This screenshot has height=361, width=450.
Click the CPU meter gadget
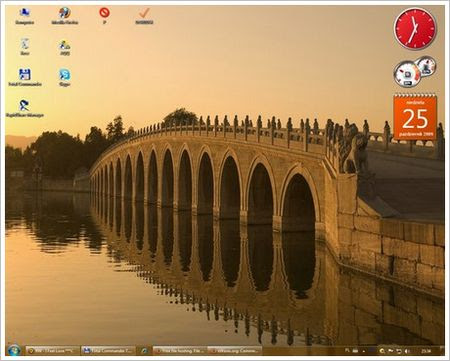(x=414, y=71)
